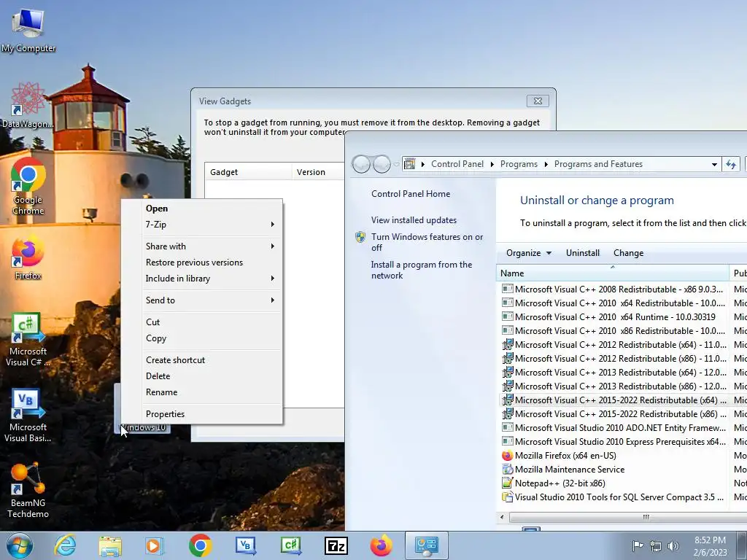Click the volume speaker tray icon
This screenshot has width=747, height=560.
(673, 546)
